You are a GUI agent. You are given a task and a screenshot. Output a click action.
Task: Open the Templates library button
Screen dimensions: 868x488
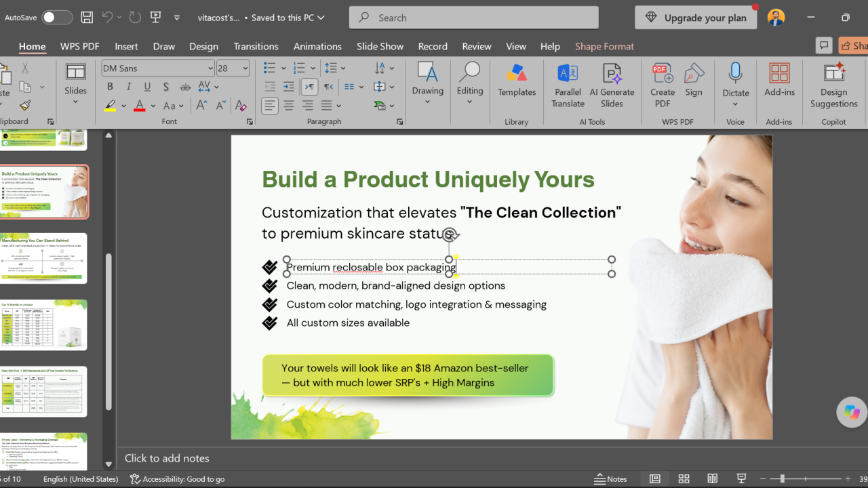pyautogui.click(x=517, y=80)
